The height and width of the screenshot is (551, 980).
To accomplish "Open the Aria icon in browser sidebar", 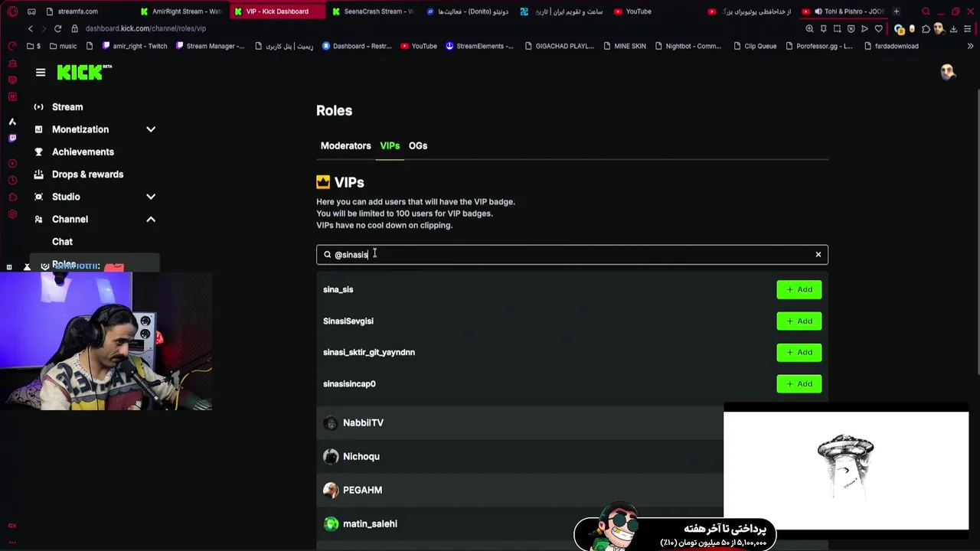I will (x=12, y=122).
